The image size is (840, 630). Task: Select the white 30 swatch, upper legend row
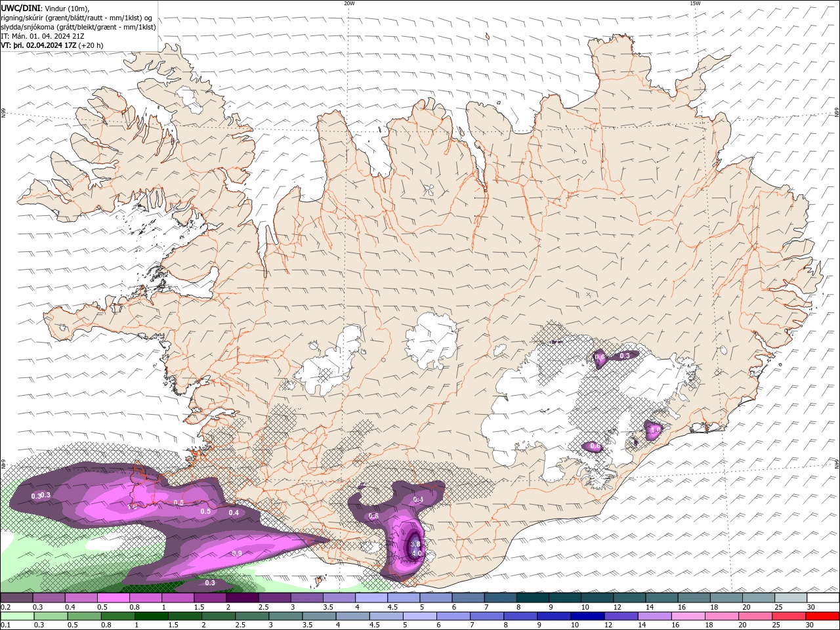pyautogui.click(x=822, y=598)
